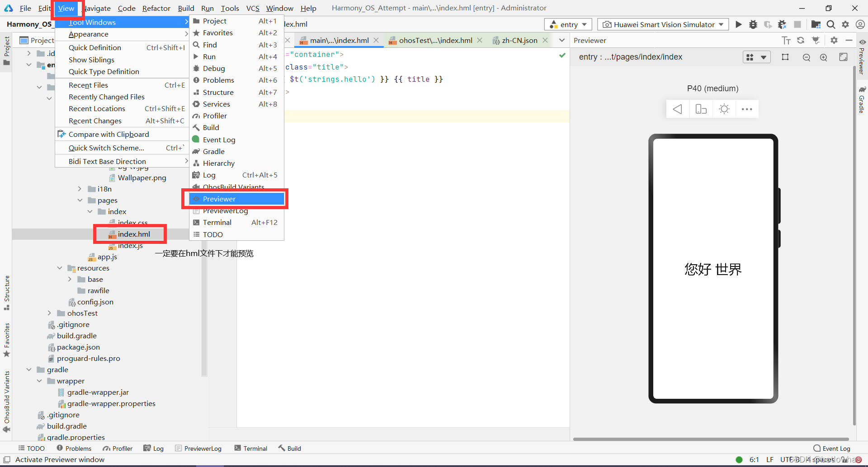Select config.json in project tree
Screen dimensions: 868x467
click(x=91, y=302)
